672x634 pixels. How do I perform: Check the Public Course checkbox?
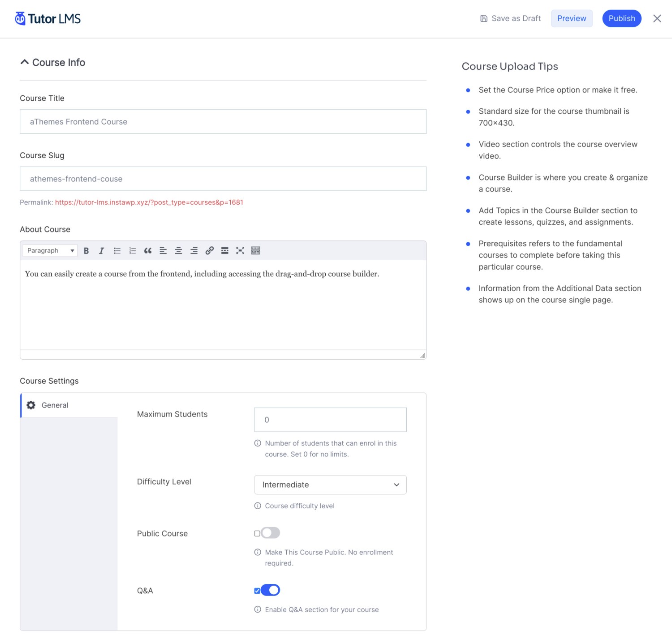tap(257, 534)
